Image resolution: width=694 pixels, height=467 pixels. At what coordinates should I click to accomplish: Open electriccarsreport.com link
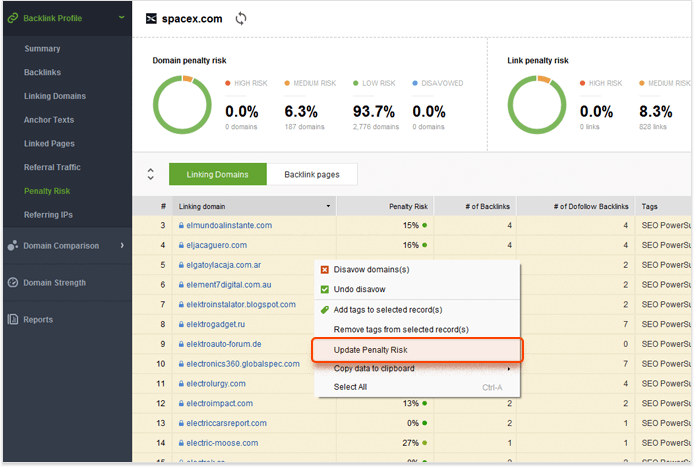(227, 423)
